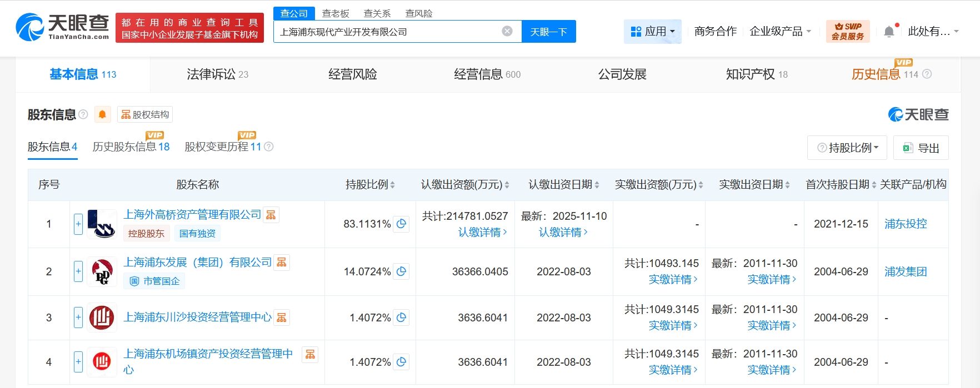Clear the search box with the X icon
980x388 pixels.
pos(507,31)
